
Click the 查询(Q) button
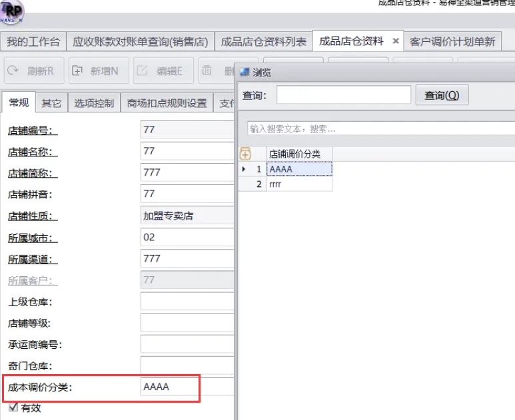442,95
